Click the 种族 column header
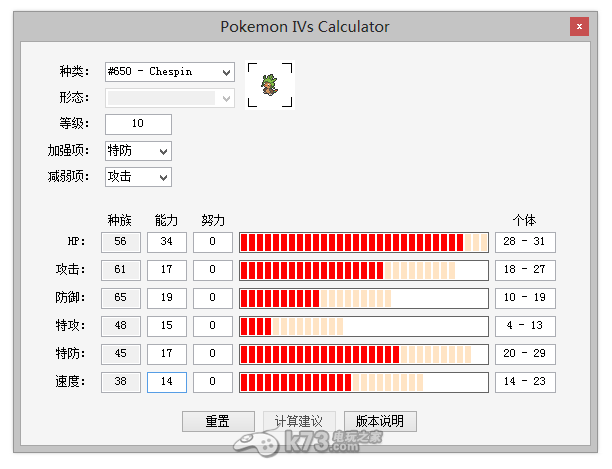The image size is (612, 469). coord(120,220)
